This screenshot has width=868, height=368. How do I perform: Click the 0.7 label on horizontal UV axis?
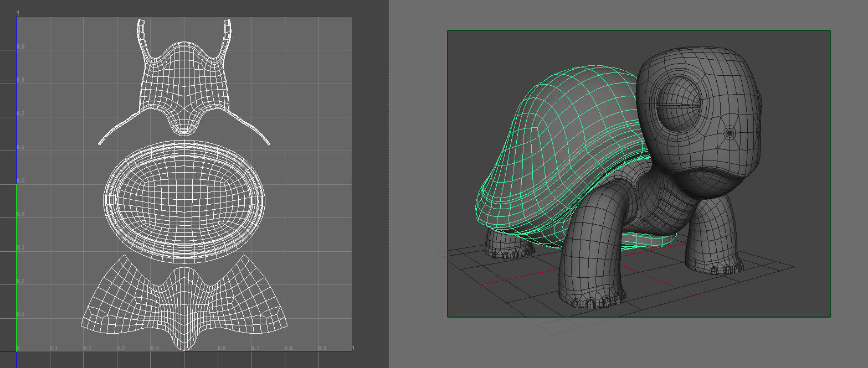(x=255, y=348)
